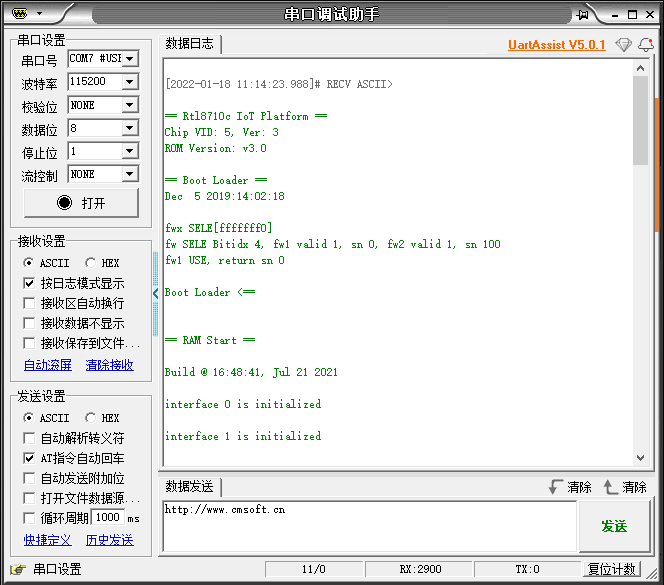Switch to the 数据日志 tab
Screen dimensions: 664x585
coord(189,43)
